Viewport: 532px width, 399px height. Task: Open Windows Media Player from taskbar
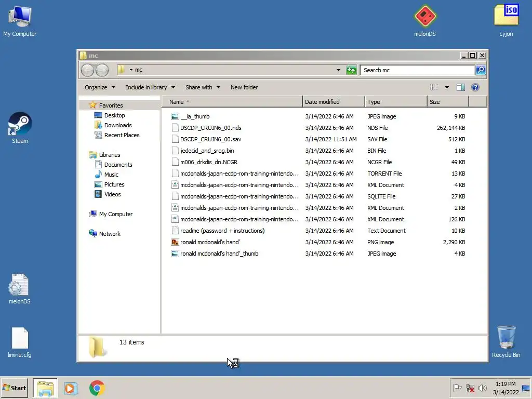71,388
